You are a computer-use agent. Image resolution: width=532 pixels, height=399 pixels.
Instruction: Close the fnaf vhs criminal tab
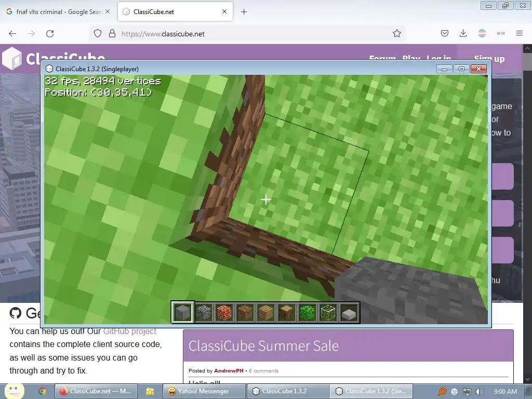point(108,11)
